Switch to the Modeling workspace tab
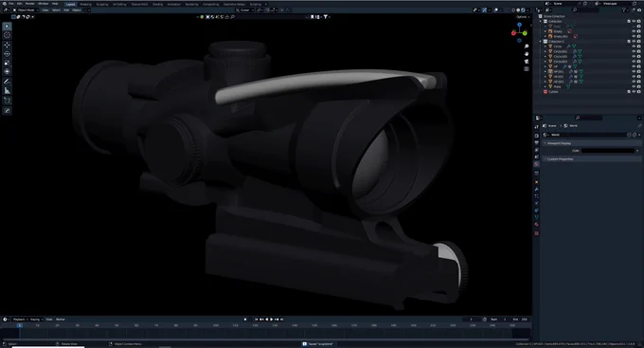 pyautogui.click(x=86, y=4)
